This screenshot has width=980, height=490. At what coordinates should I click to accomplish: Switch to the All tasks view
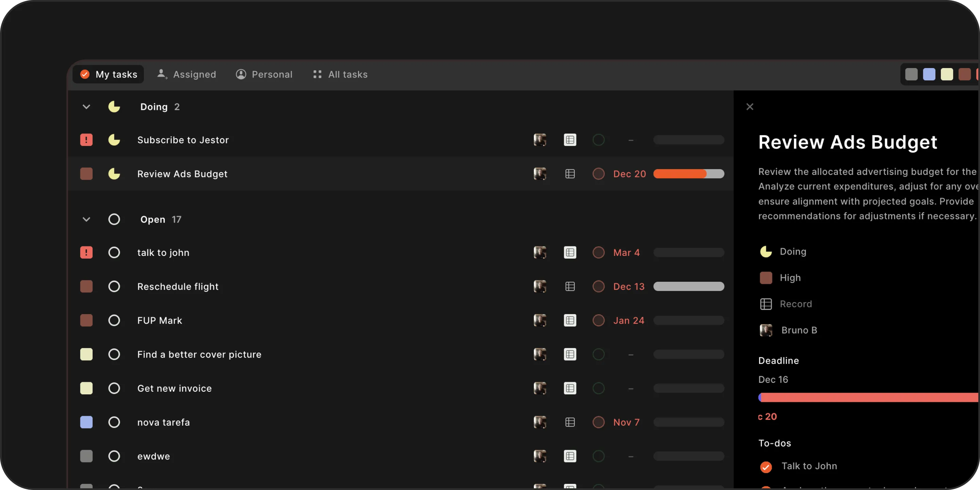339,74
